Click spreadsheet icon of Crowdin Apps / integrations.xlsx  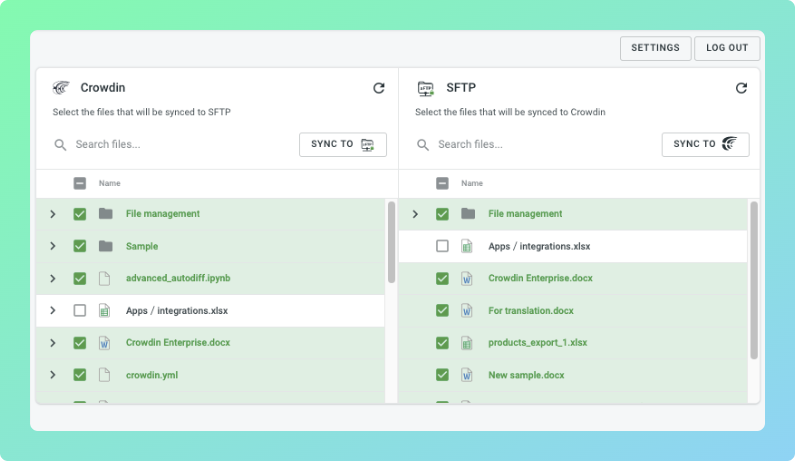[x=104, y=310]
